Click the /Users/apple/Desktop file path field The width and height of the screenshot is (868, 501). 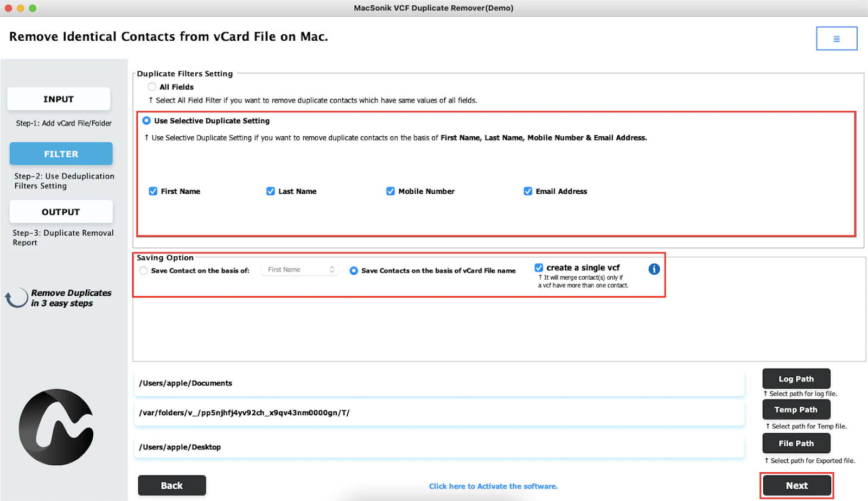point(439,447)
